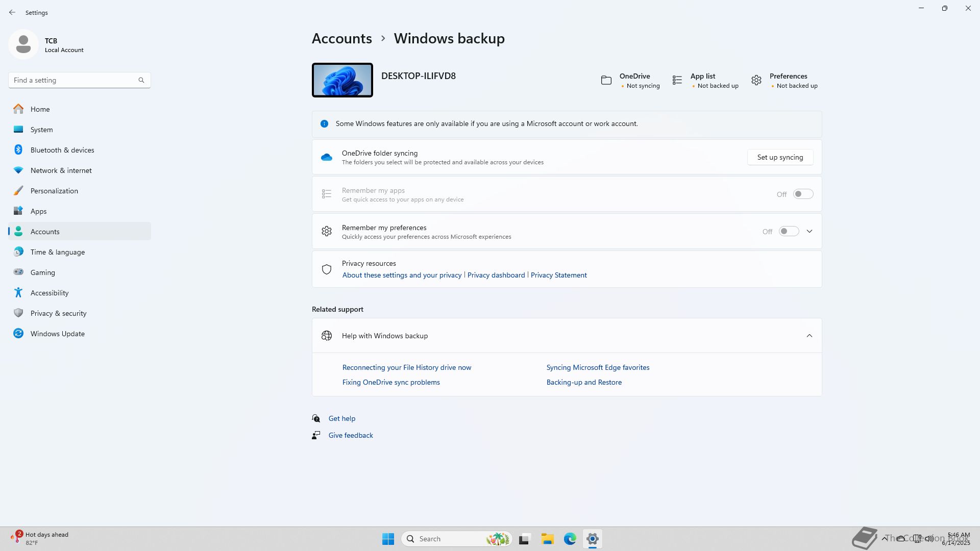Click the OneDrive folder status icon
This screenshot has width=980, height=551.
(x=606, y=81)
